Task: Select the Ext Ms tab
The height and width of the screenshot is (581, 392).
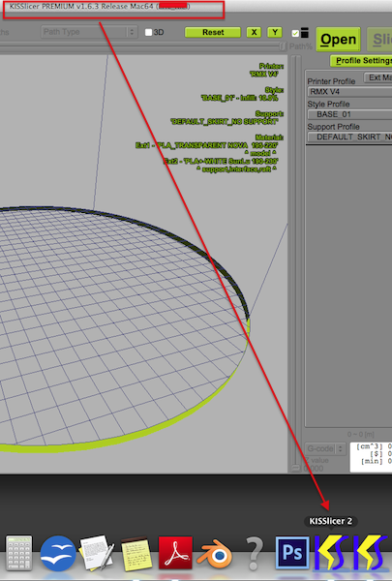Action: pos(377,77)
